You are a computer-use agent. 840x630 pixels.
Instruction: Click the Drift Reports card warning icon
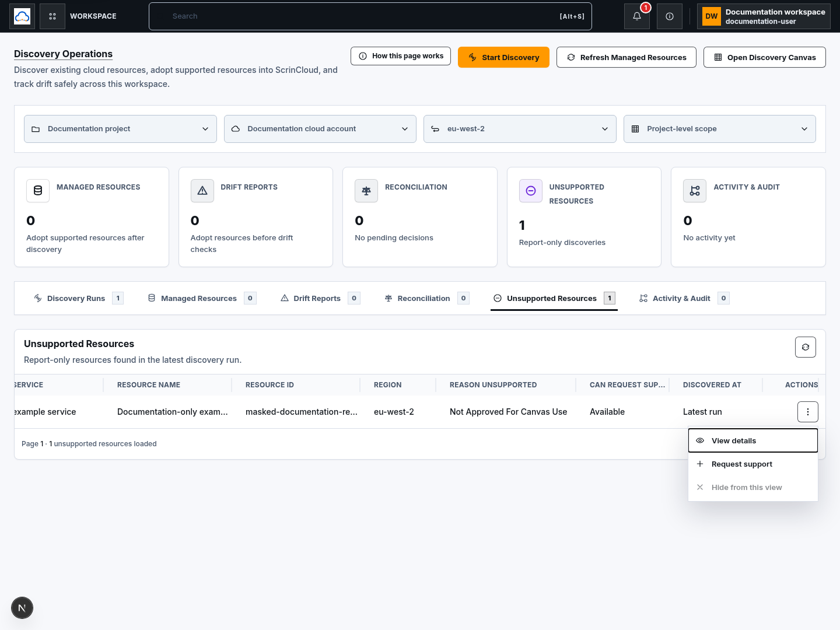tap(202, 191)
